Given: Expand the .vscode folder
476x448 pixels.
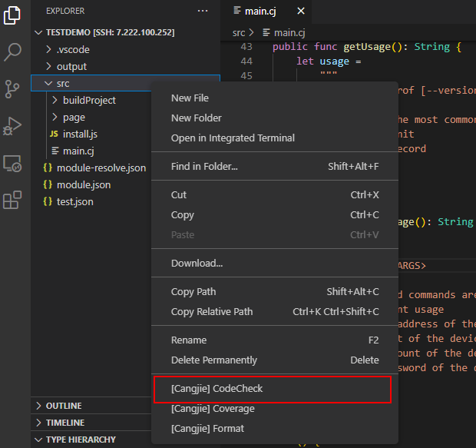Looking at the screenshot, I should pyautogui.click(x=73, y=50).
